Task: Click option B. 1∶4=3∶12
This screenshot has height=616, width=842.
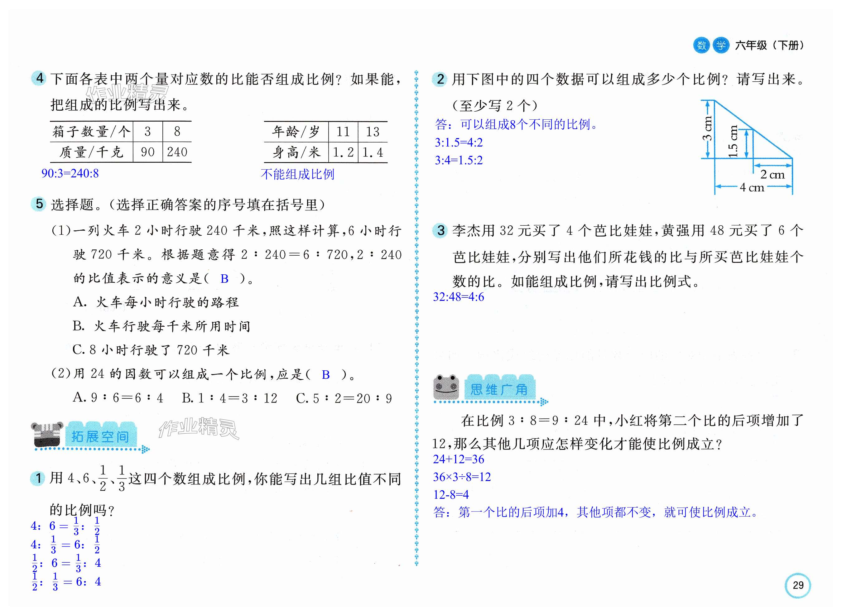Action: 230,398
